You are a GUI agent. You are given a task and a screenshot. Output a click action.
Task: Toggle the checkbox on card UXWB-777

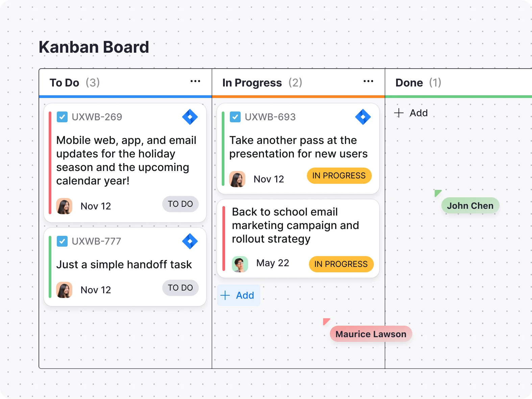coord(62,241)
